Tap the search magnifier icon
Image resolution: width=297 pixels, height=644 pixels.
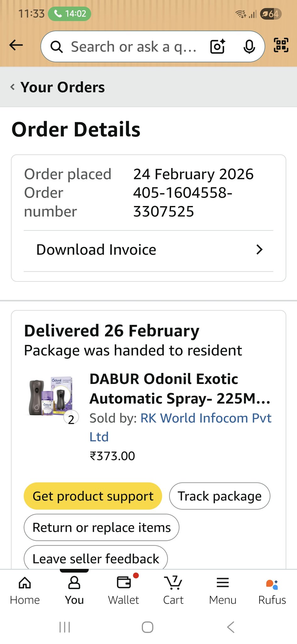tap(57, 47)
